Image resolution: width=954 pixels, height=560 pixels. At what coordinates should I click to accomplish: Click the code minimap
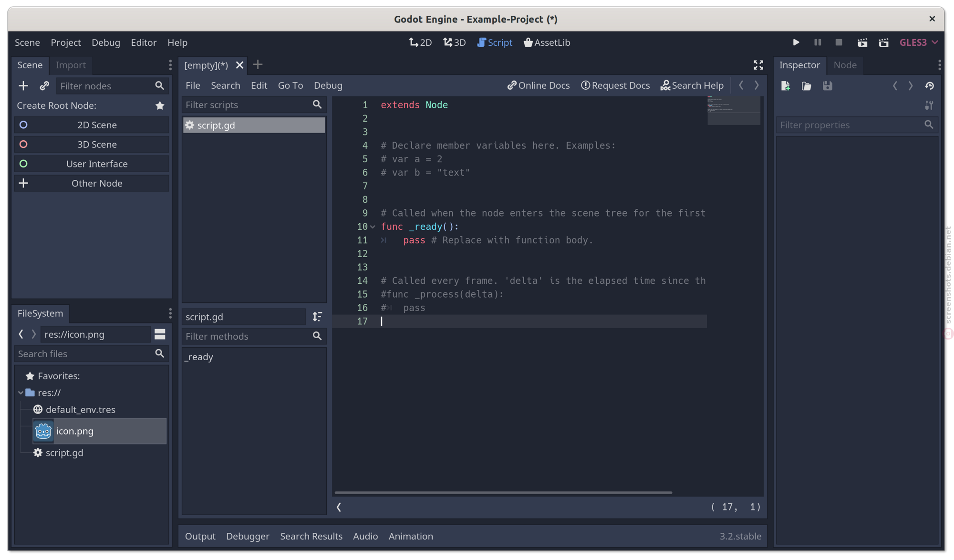[x=734, y=111]
